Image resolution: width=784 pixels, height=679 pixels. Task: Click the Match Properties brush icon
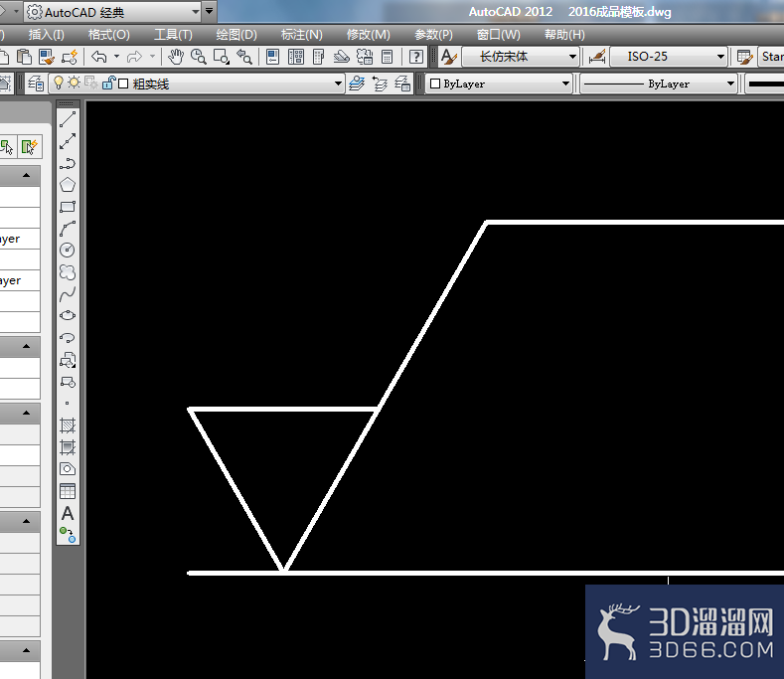pyautogui.click(x=47, y=57)
